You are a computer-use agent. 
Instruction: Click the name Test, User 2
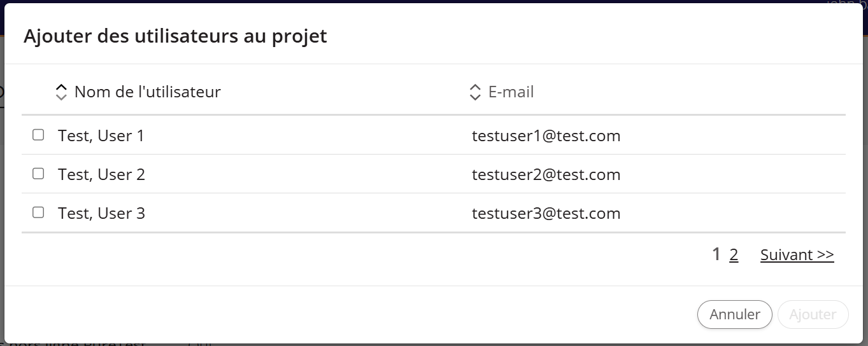click(x=101, y=174)
